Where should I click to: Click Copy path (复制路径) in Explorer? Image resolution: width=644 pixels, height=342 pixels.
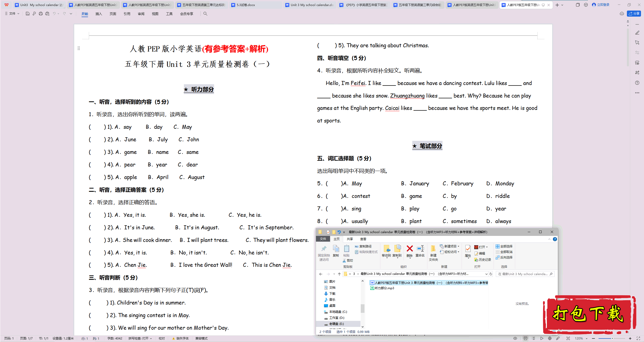pyautogui.click(x=363, y=246)
